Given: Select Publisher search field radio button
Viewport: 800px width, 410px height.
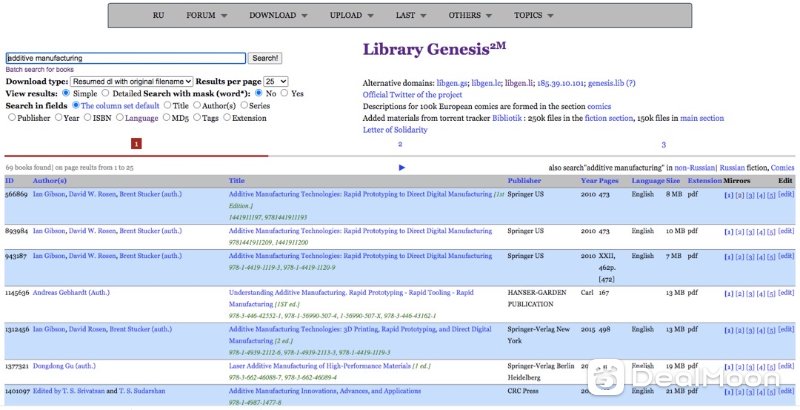Looking at the screenshot, I should pos(11,118).
